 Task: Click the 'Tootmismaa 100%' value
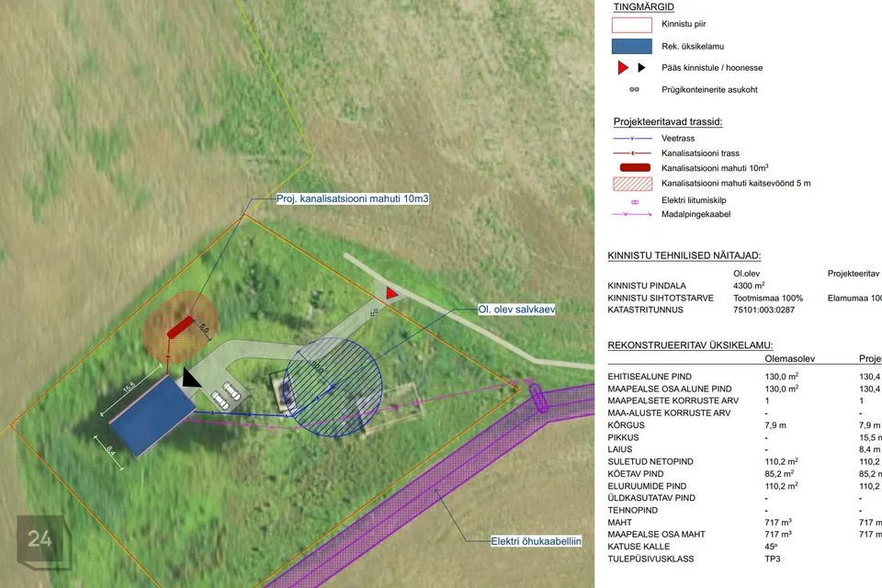pos(768,299)
